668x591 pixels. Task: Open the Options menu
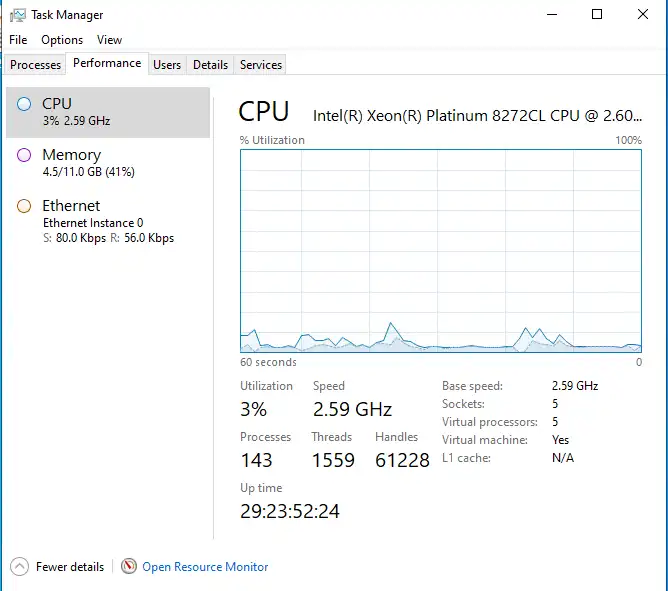[x=62, y=40]
